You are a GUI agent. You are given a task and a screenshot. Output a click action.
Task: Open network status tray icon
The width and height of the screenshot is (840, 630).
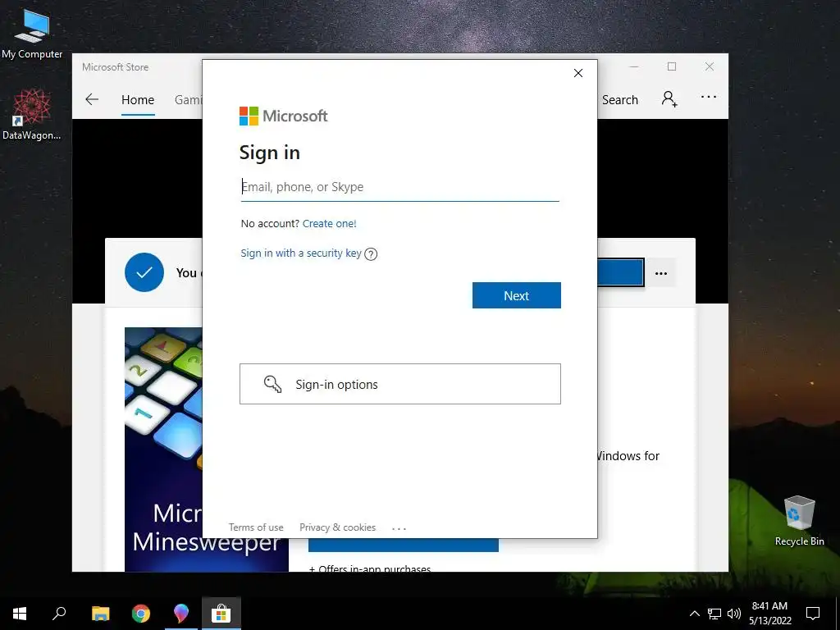click(714, 614)
